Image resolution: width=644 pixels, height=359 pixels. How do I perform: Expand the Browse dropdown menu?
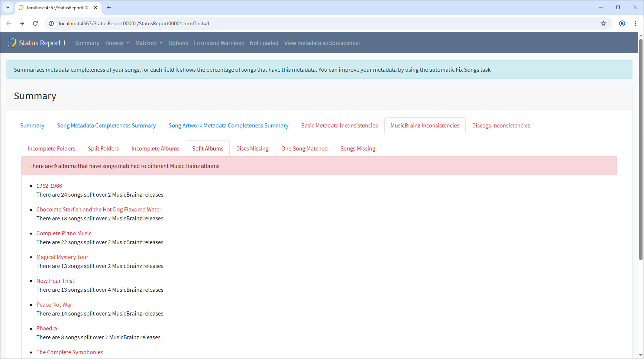(x=117, y=43)
